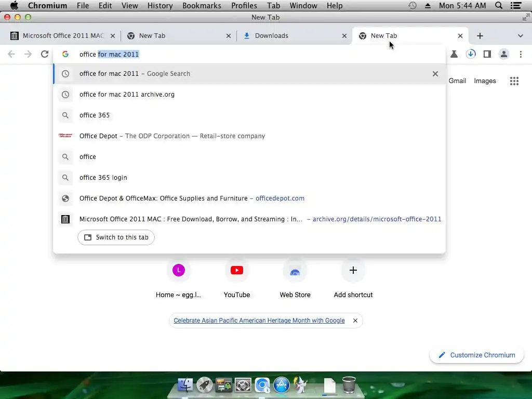The height and width of the screenshot is (399, 532).
Task: Open Chromium icon in the Dock
Action: pos(262,385)
